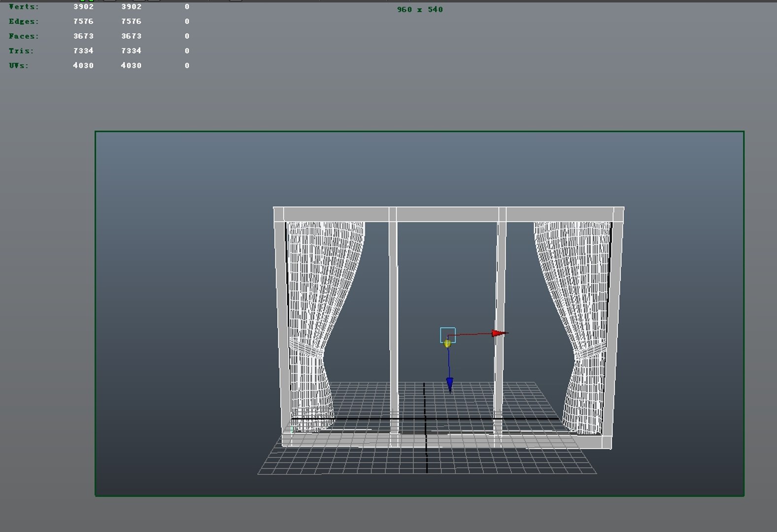Click the Verts: label in the poly count HUD
This screenshot has width=777, height=532.
coord(24,6)
